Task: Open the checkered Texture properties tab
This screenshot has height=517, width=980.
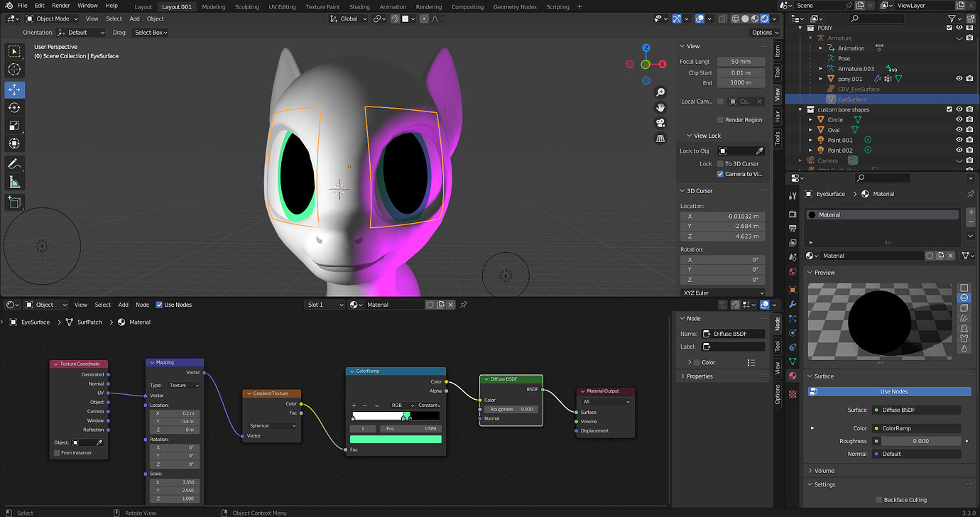Action: click(793, 393)
